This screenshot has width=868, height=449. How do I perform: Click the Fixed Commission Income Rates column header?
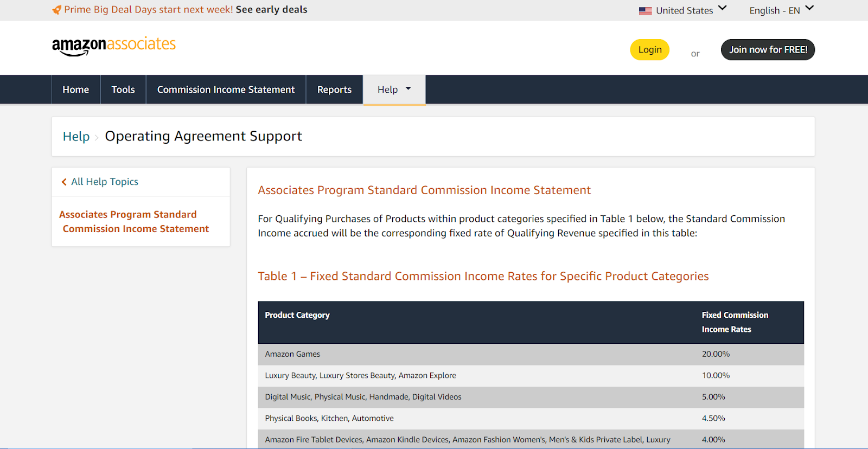click(x=735, y=322)
